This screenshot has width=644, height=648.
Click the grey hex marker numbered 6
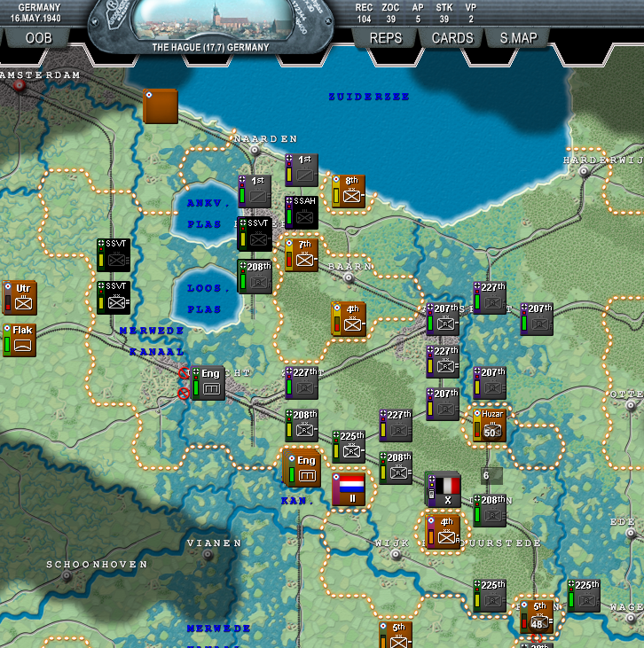click(491, 476)
